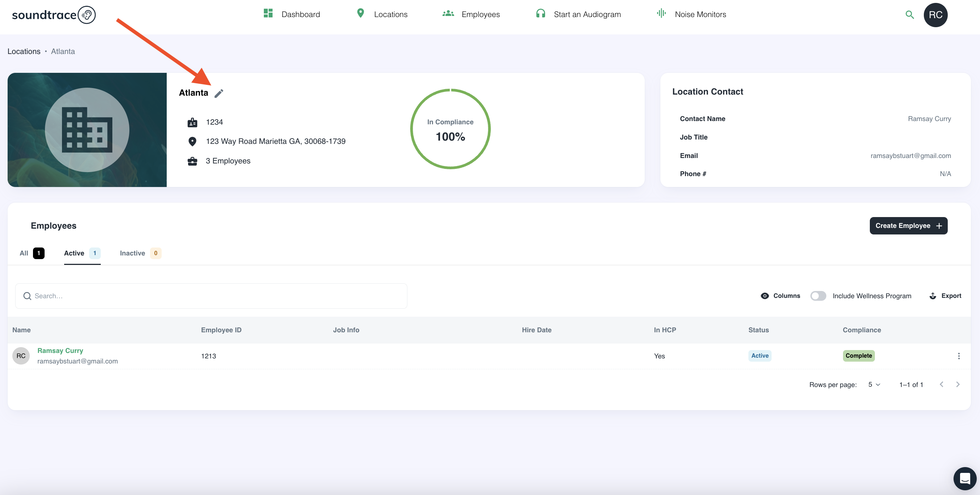Focus the employee Search field
Screen dimensions: 980x495
click(x=211, y=296)
